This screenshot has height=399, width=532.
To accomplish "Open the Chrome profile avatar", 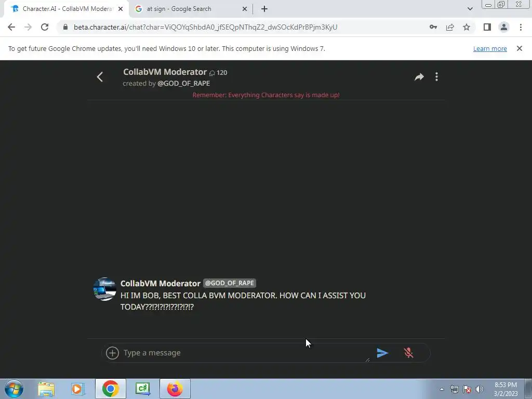I will point(504,27).
